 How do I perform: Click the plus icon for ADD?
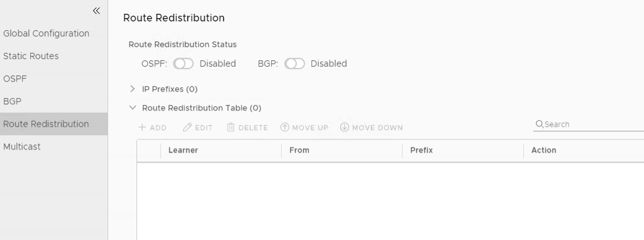142,127
